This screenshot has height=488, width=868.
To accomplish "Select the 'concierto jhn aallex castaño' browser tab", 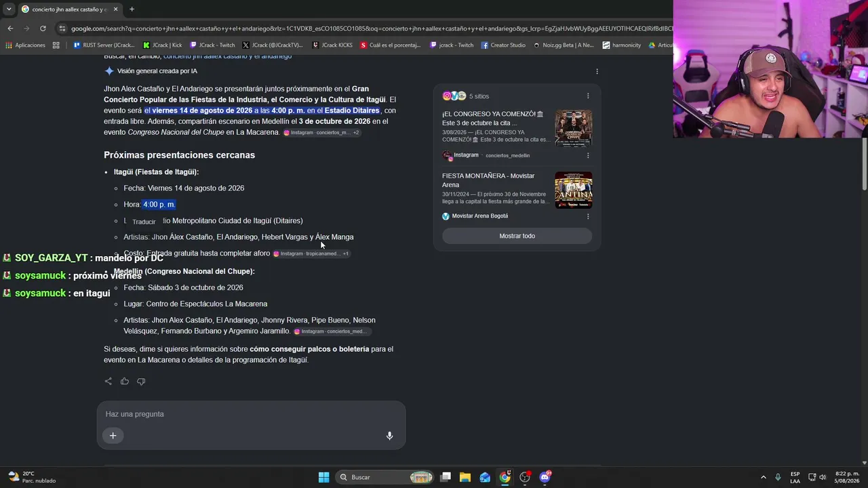I will tap(71, 9).
